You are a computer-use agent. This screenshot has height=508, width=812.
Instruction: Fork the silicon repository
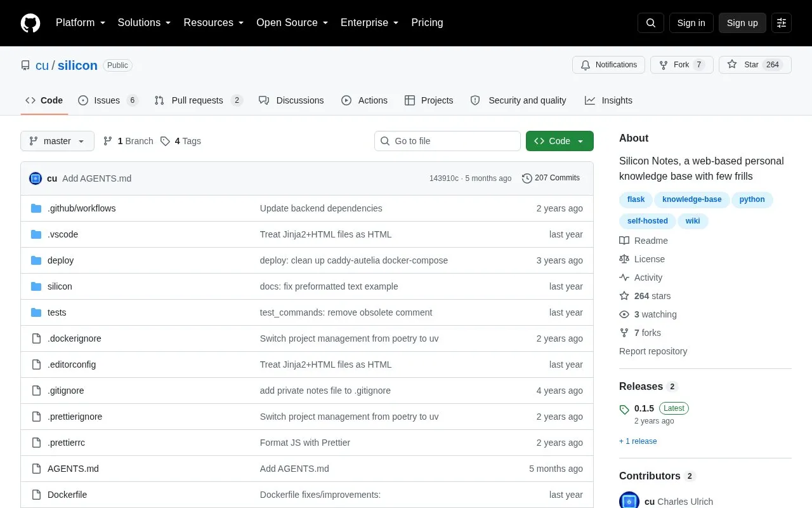pos(682,65)
